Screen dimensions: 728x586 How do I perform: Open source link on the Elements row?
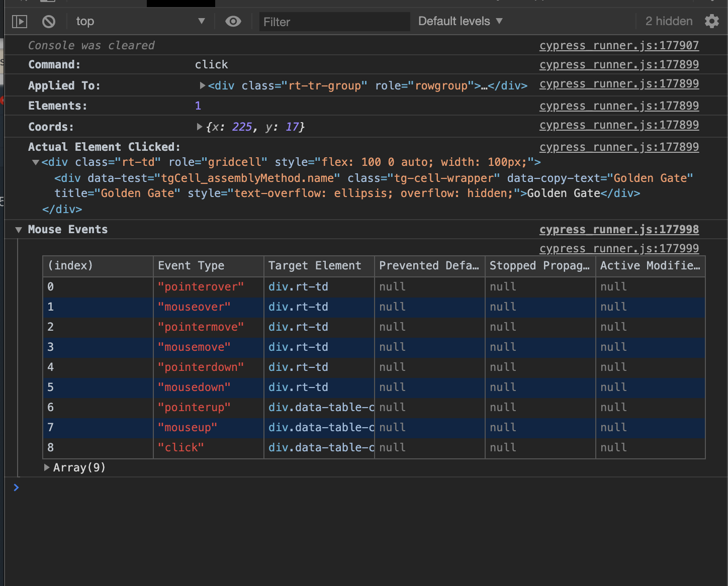coord(619,106)
